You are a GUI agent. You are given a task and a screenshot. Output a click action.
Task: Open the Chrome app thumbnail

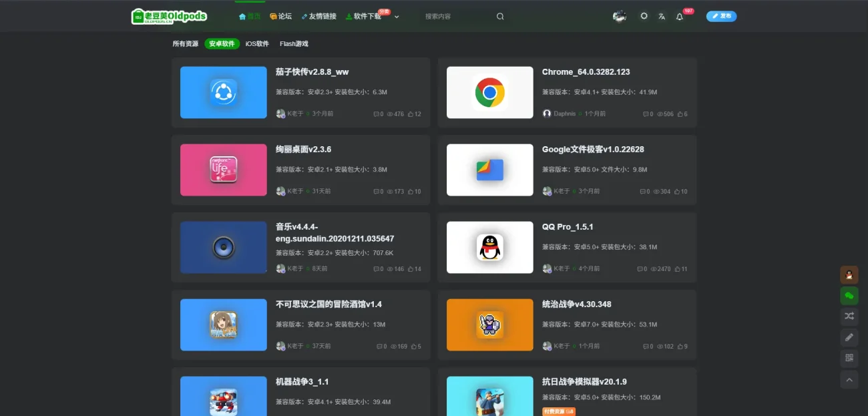tap(490, 92)
